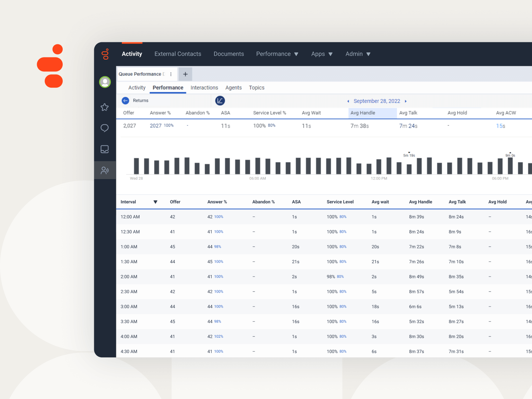The height and width of the screenshot is (399, 532).
Task: Expand the Admin dropdown menu
Action: (358, 54)
